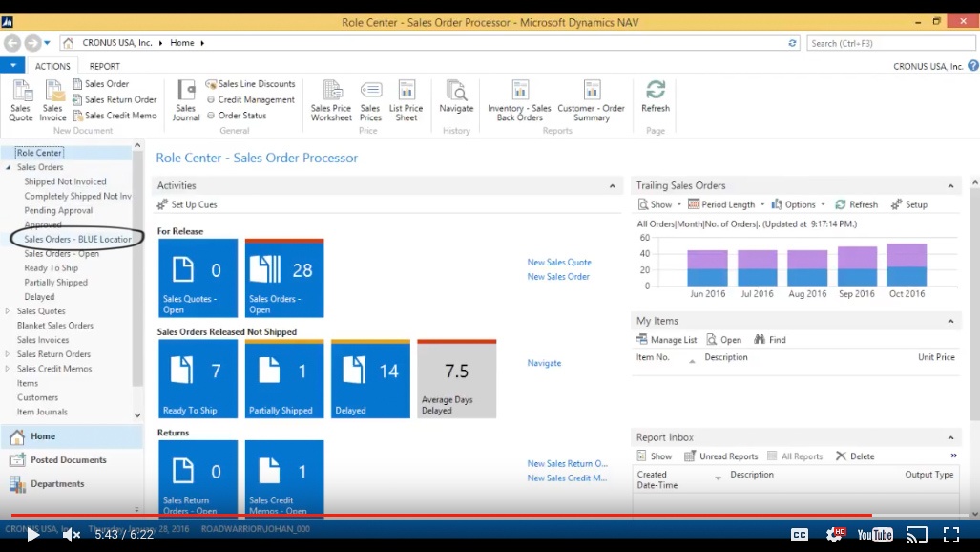Viewport: 980px width, 552px height.
Task: Open Credit Management
Action: [x=250, y=99]
